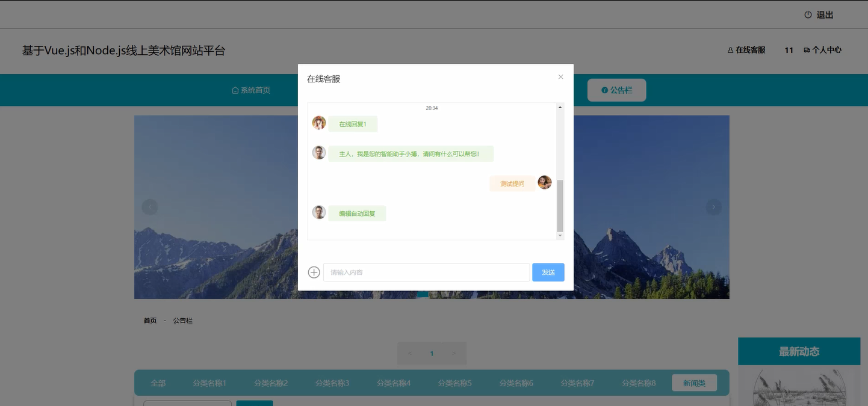
Task: Click the avatar next to 编辑自动回复 message
Action: click(318, 212)
